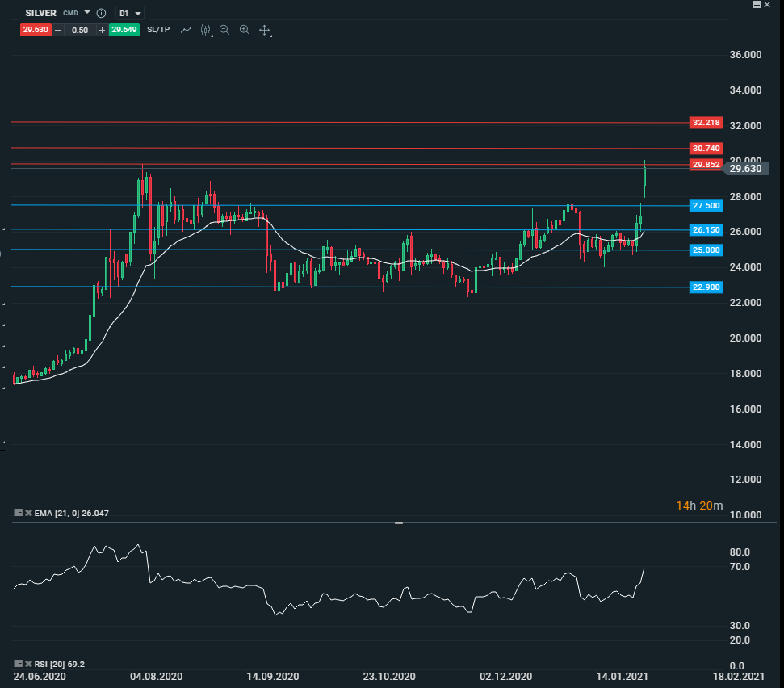Open the SL/TP settings
Viewport: 784px width, 688px height.
pyautogui.click(x=158, y=30)
